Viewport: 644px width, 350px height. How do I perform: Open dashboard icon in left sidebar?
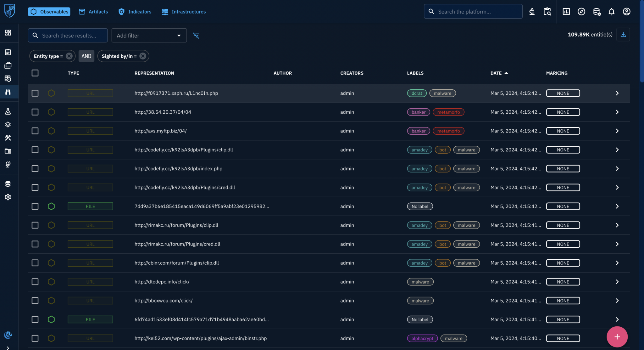click(8, 33)
